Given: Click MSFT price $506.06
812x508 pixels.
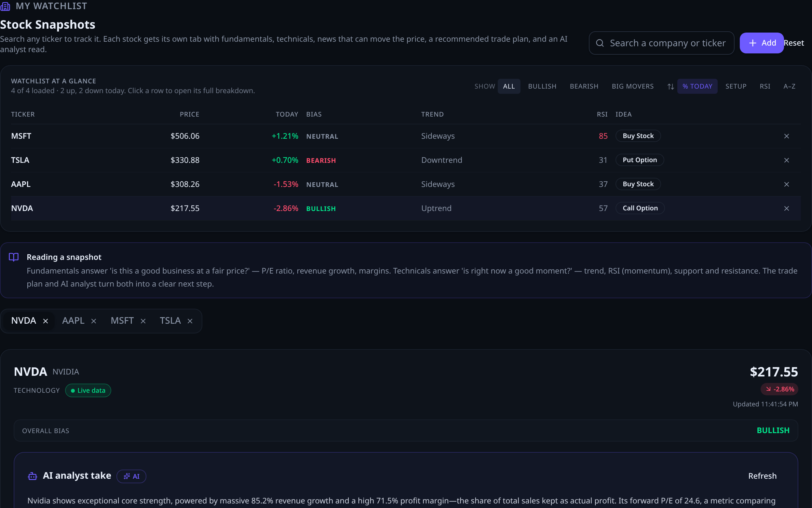Looking at the screenshot, I should pos(185,136).
